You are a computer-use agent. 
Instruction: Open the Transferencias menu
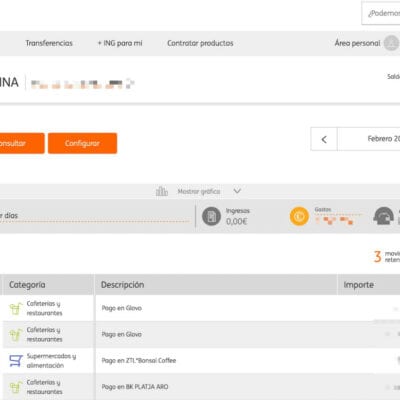click(49, 43)
